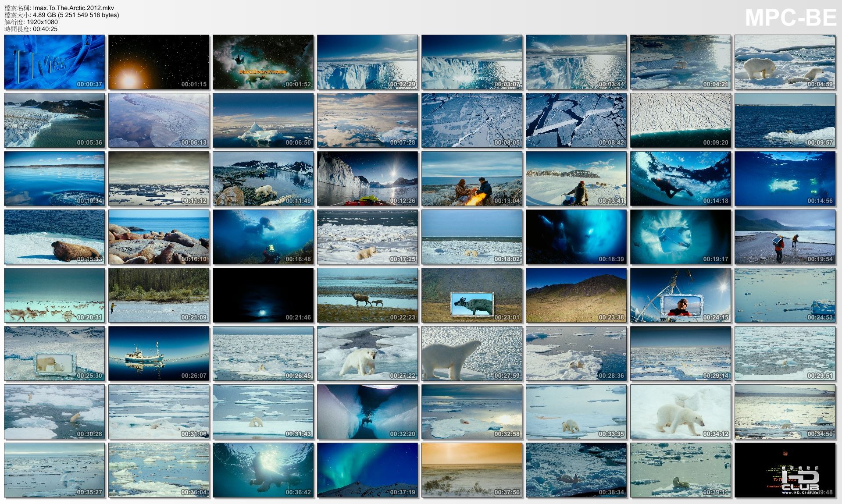Click the filename Imax.To.The.Arctic.2012.mkv

74,8
